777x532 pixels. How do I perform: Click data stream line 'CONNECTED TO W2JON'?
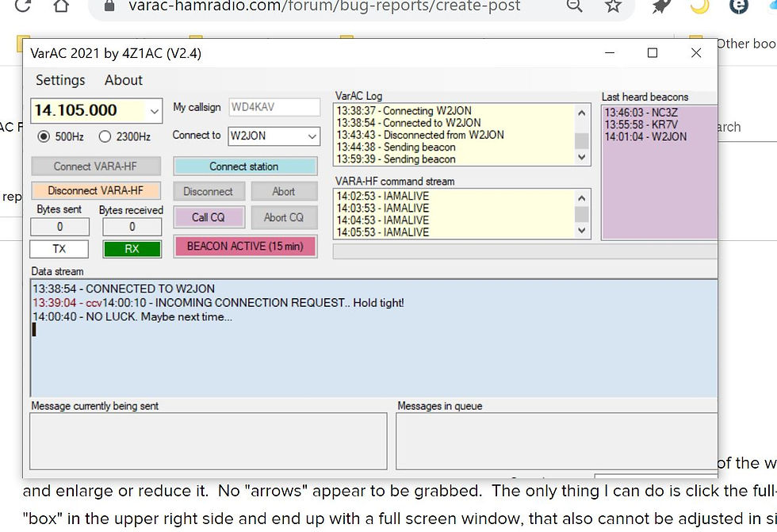(x=124, y=289)
